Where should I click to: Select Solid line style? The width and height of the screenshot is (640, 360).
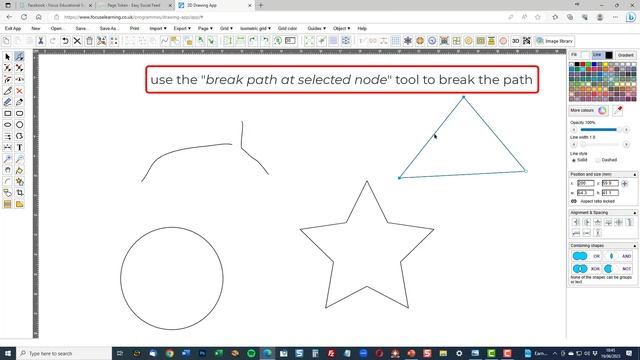point(573,160)
